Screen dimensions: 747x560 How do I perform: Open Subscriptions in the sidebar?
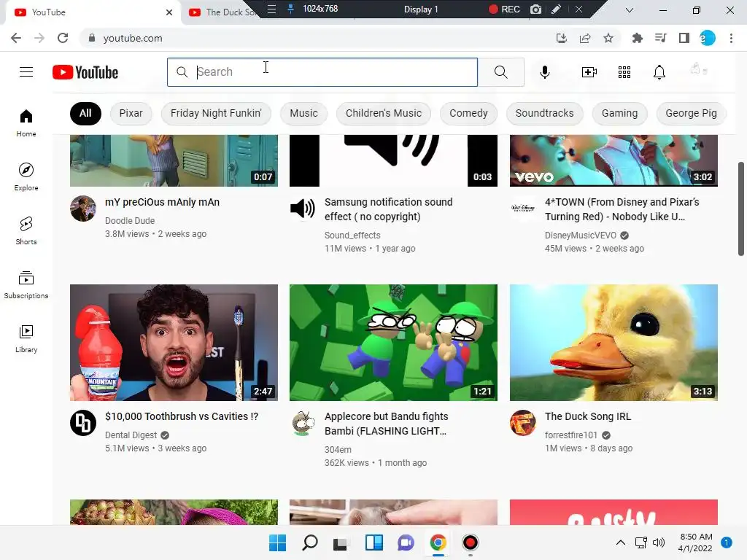click(26, 285)
